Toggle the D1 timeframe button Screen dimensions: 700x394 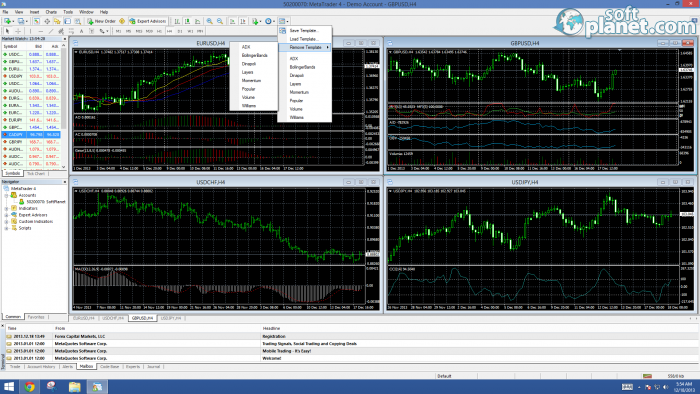click(x=180, y=31)
